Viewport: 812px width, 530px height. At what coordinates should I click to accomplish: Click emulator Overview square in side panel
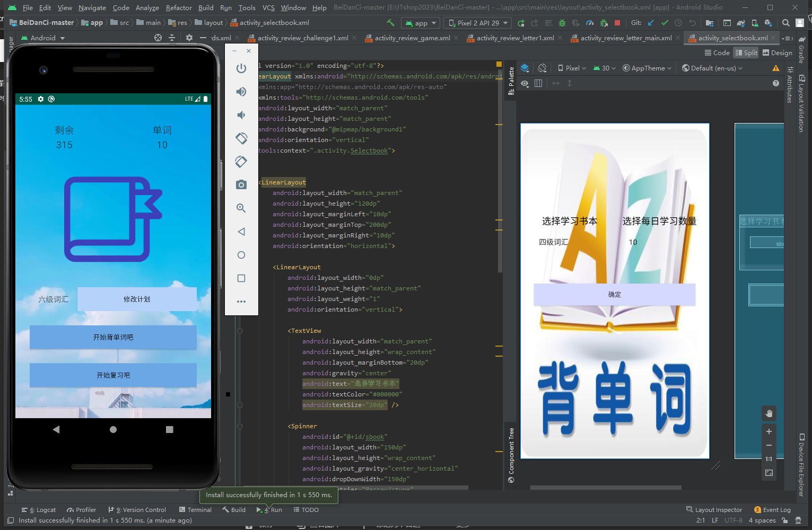pos(241,278)
